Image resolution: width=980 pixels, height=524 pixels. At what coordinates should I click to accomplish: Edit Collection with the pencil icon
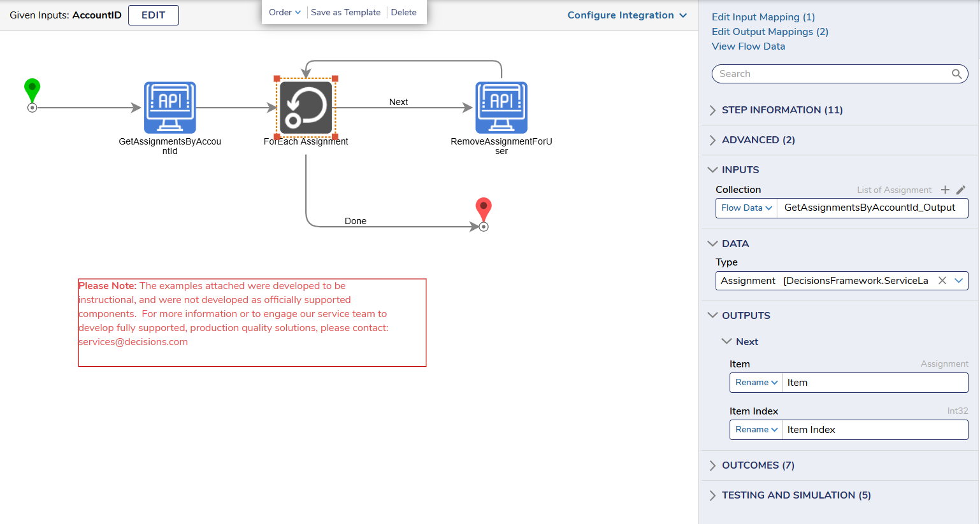point(961,190)
